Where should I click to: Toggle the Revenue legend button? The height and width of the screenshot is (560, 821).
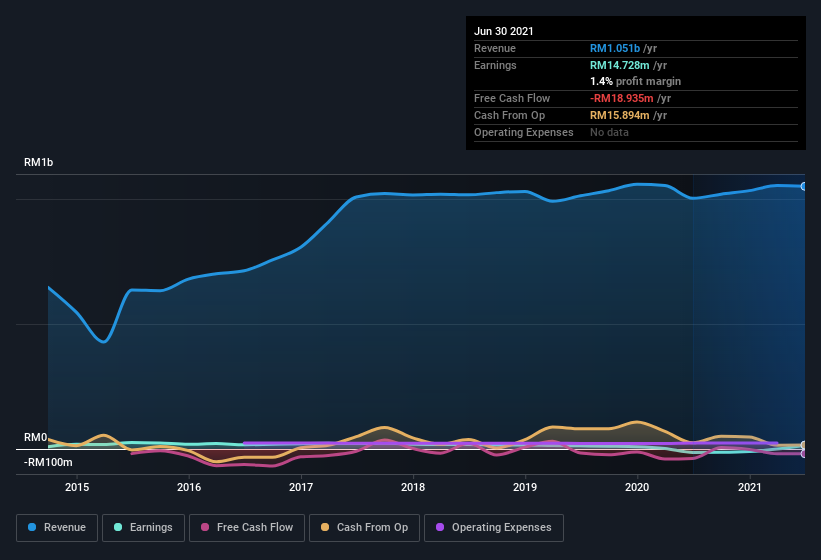click(57, 528)
